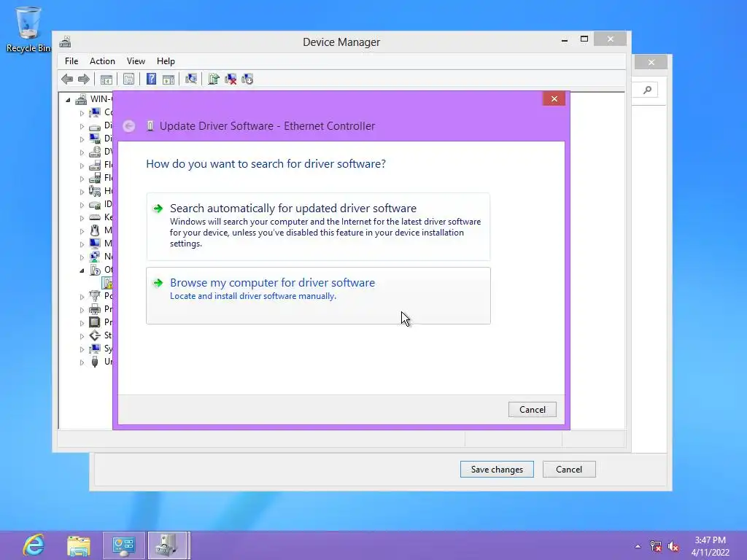The image size is (747, 560).
Task: Close the Update Driver Software dialog
Action: [554, 98]
